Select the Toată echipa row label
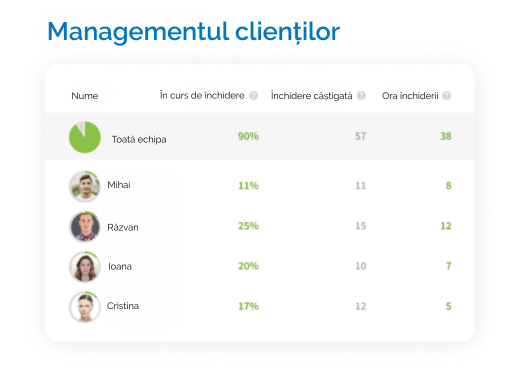This screenshot has height=370, width=520. coord(139,139)
